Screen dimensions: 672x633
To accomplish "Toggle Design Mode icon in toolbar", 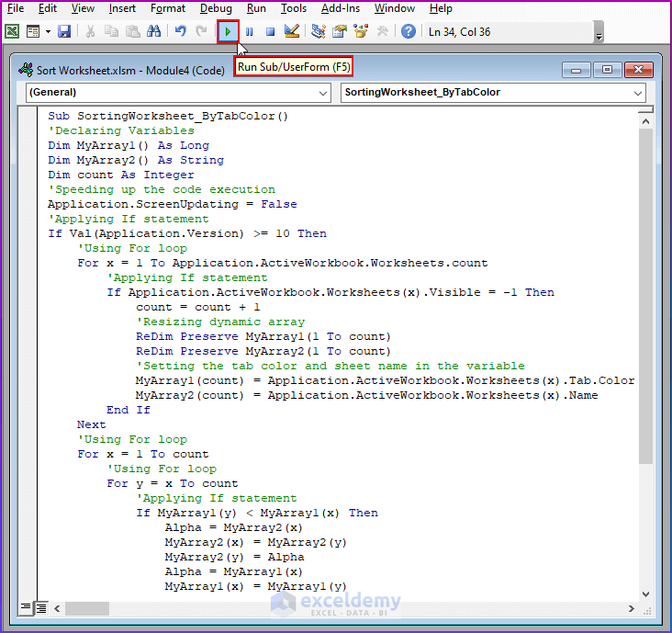I will coord(292,31).
